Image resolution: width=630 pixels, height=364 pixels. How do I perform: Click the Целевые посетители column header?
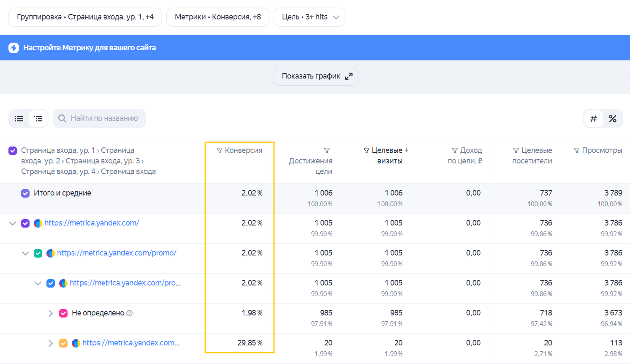(x=532, y=155)
